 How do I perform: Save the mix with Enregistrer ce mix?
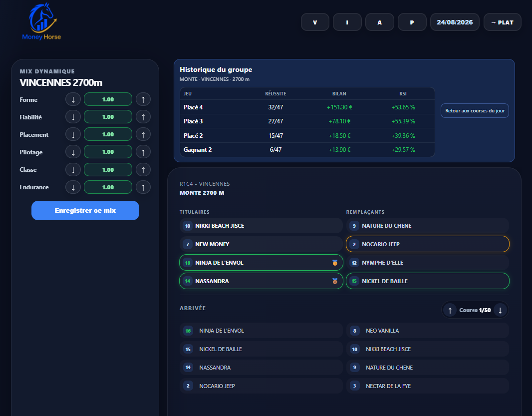(85, 211)
